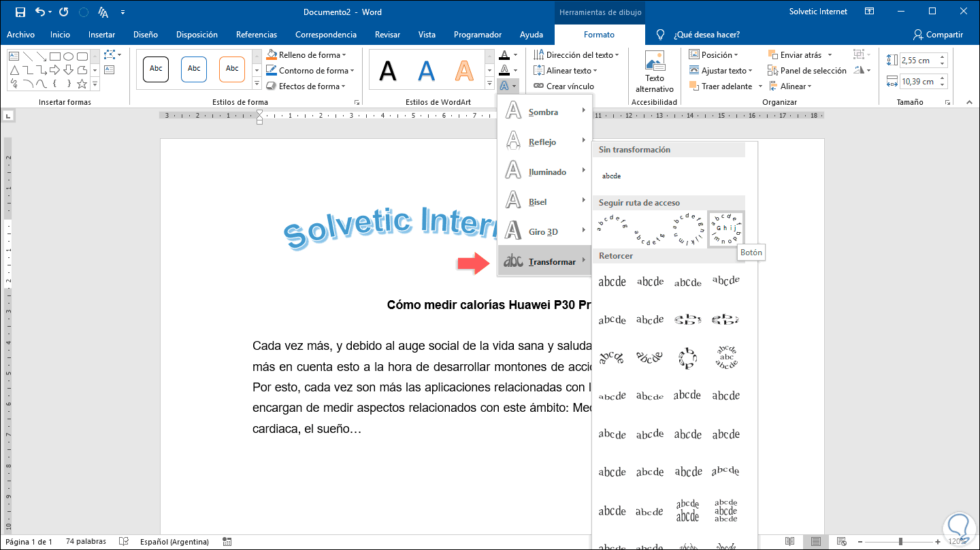Toggle the Text Effects button in WordArt styles
The height and width of the screenshot is (550, 980).
[508, 86]
